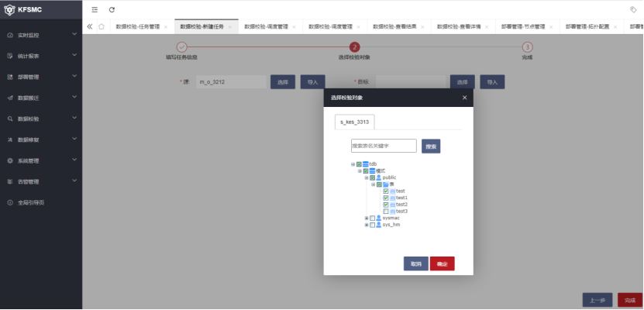Click the sys_hm user icon in tree
Viewport: 644px width, 310px height.
(379, 225)
